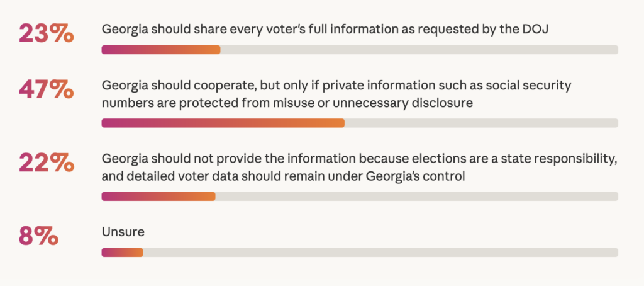The image size is (644, 286).
Task: Click the 23% figure
Action: pos(47,34)
